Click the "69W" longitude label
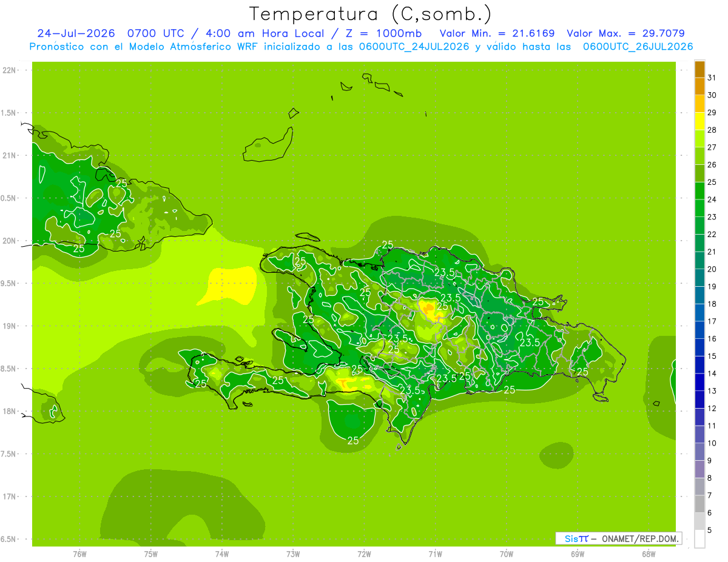The width and height of the screenshot is (728, 562). tap(578, 554)
